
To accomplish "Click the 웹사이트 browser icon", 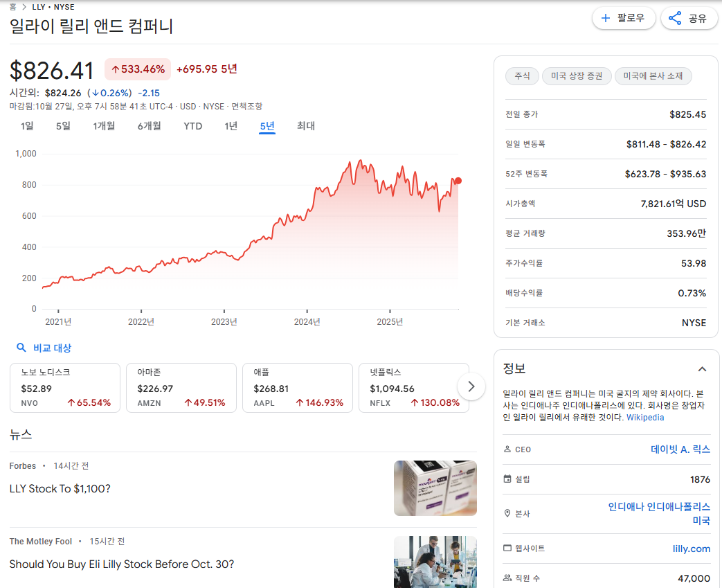I will click(x=507, y=548).
